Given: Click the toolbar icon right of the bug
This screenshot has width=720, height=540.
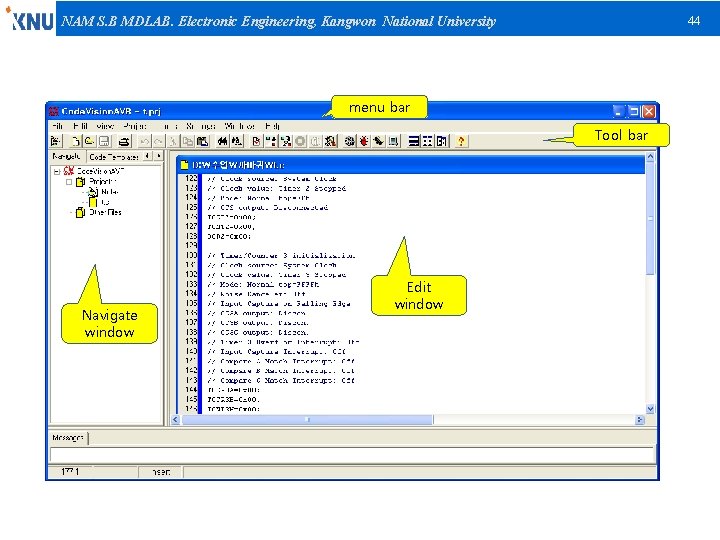Looking at the screenshot, I should (x=378, y=141).
